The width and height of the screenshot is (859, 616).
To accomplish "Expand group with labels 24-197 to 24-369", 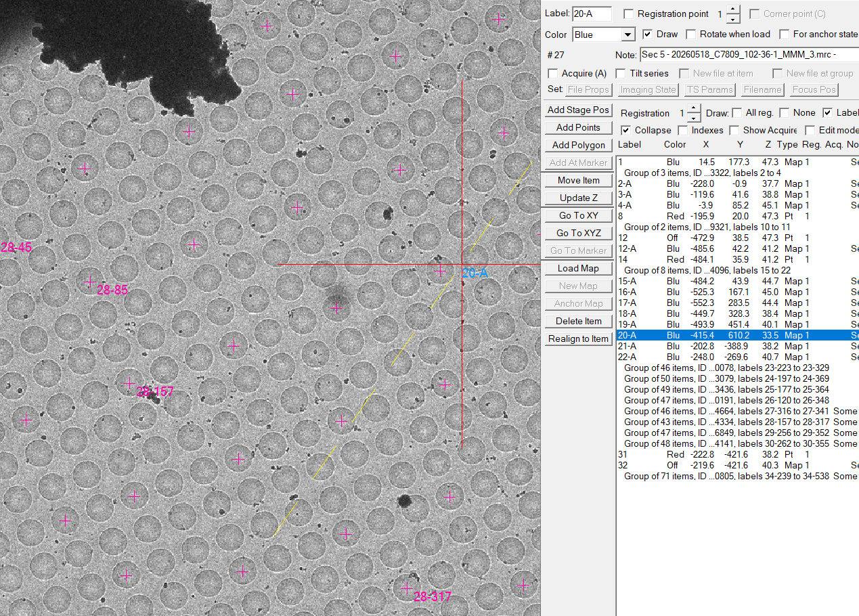I will [x=738, y=378].
